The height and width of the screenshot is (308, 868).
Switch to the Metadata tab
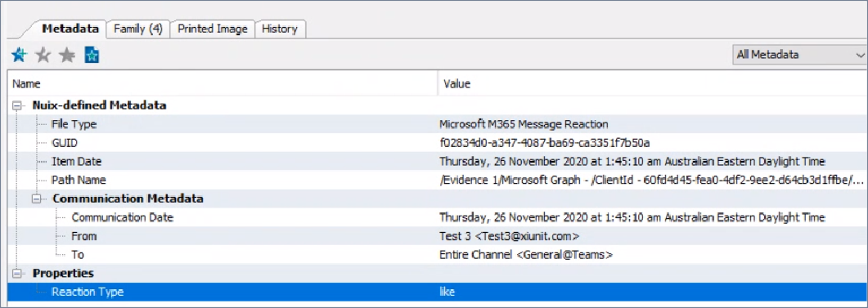[70, 29]
